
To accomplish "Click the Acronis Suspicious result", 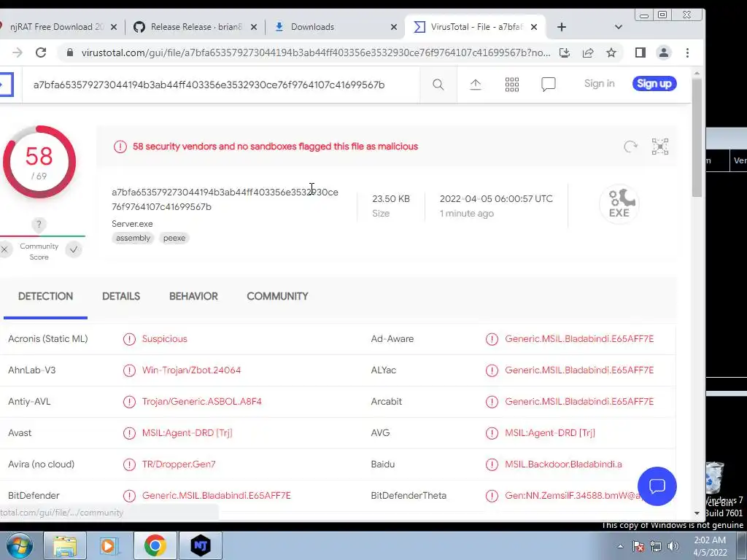I will click(164, 339).
